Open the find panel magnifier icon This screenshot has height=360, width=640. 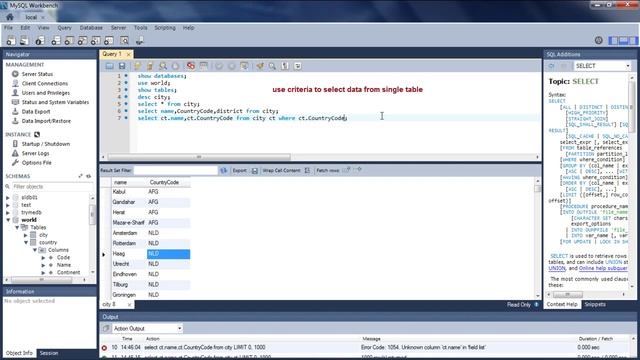coord(272,66)
